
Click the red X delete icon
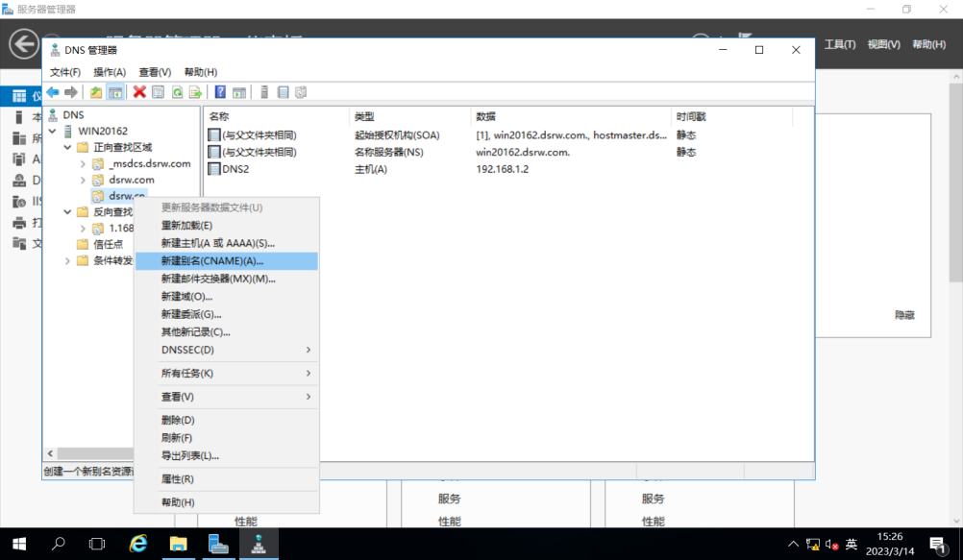coord(139,92)
